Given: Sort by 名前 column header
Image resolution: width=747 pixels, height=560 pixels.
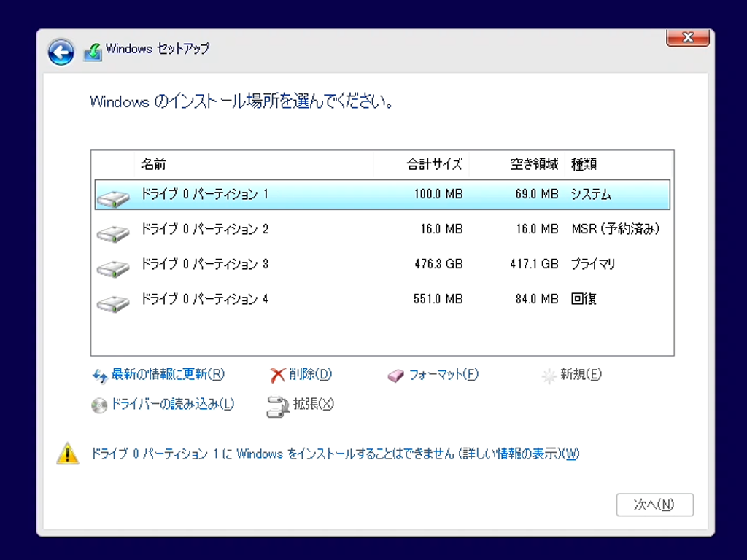Looking at the screenshot, I should (254, 164).
